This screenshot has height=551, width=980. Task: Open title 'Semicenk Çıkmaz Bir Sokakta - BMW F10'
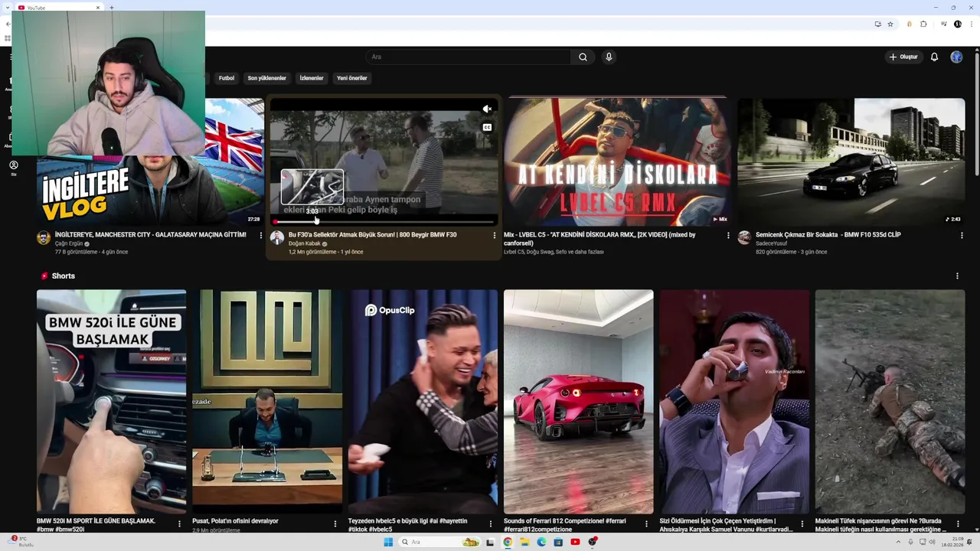[828, 235]
